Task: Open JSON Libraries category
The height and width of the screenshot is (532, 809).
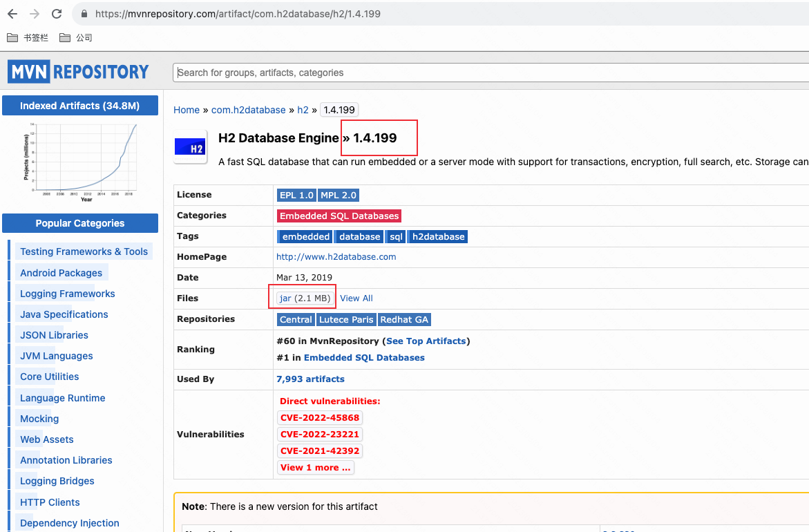Action: point(54,335)
